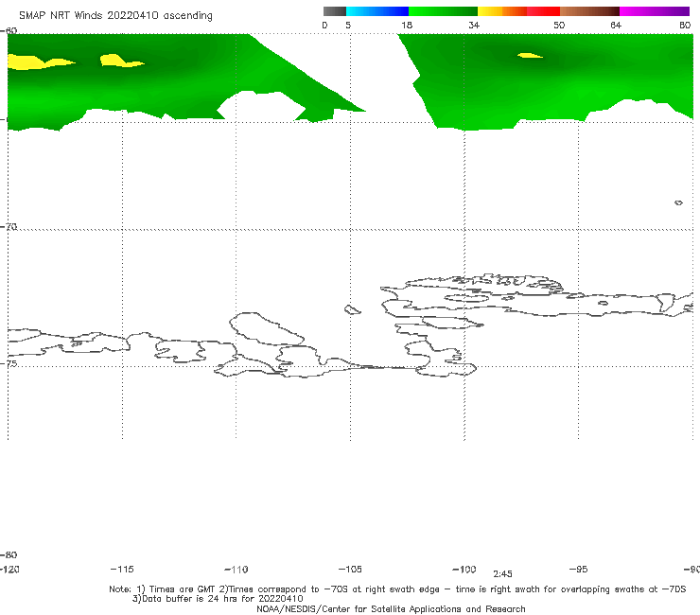The height and width of the screenshot is (615, 700).
Task: Click the 'Data buffer is 24 hrs' note
Action: 218,599
